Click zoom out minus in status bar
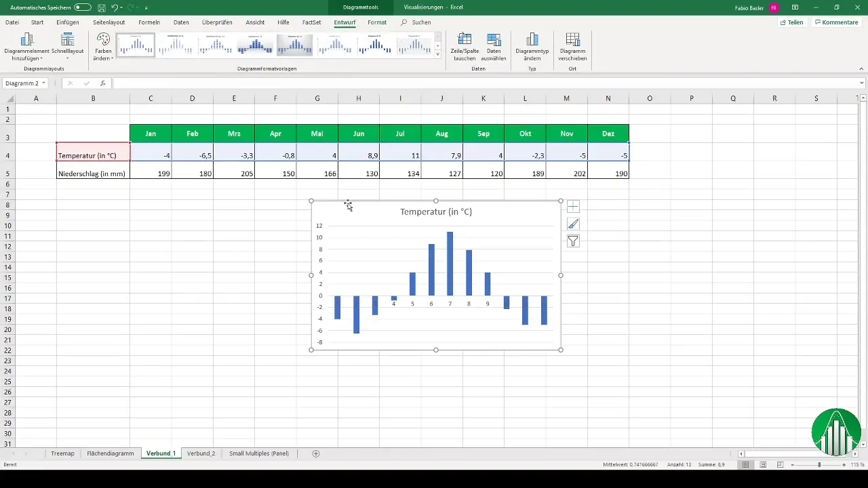This screenshot has height=488, width=868. [792, 465]
